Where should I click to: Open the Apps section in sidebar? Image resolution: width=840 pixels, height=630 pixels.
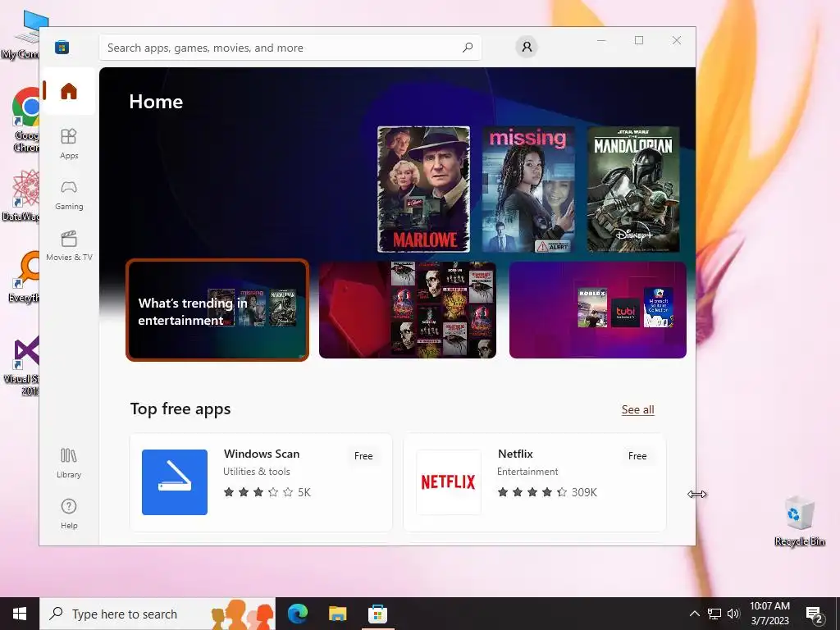69,144
